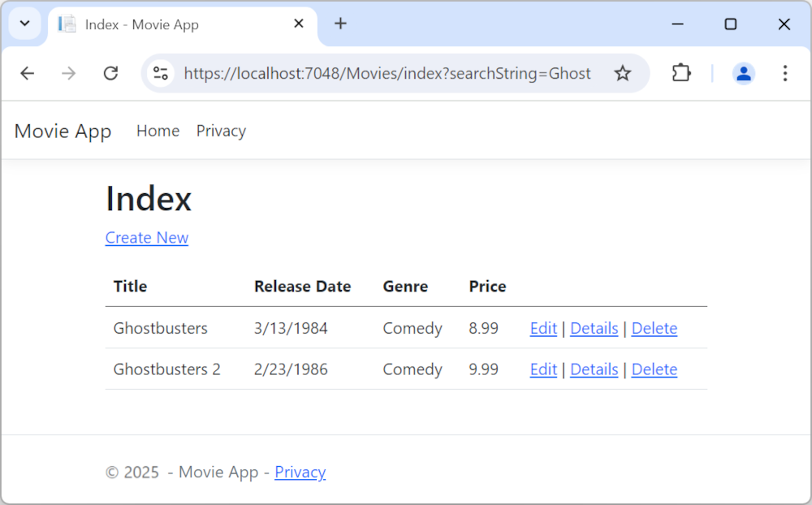Bookmark this page using the star icon
The image size is (812, 505).
coord(623,73)
